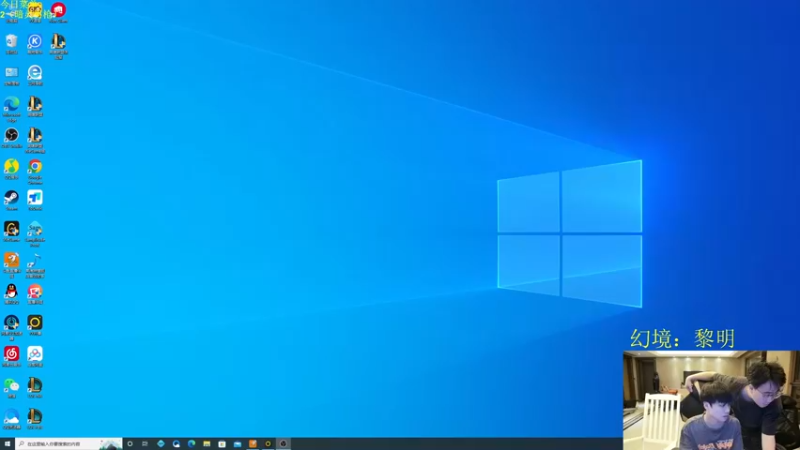Open File Explorer from the taskbar
The image size is (800, 450).
coord(207,444)
